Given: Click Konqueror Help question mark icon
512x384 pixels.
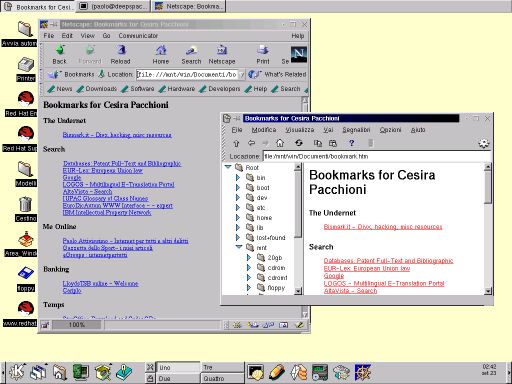Looking at the screenshot, I should 351,143.
